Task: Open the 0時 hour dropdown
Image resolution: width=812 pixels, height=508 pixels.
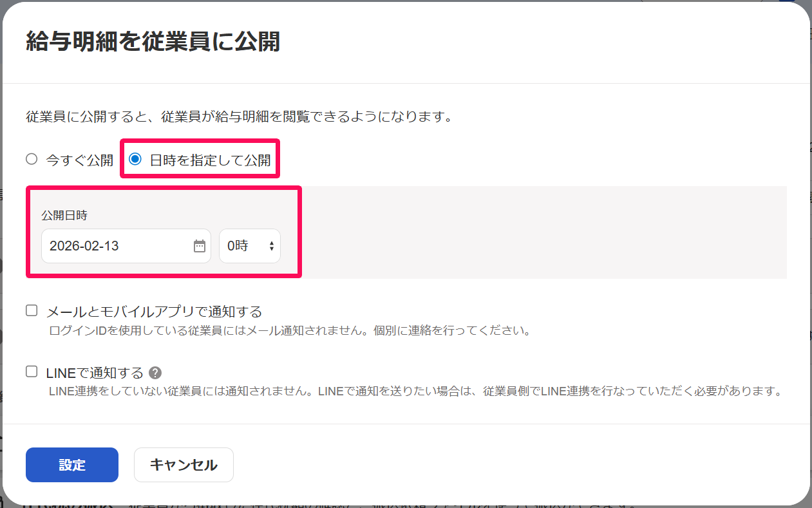Action: coord(250,246)
